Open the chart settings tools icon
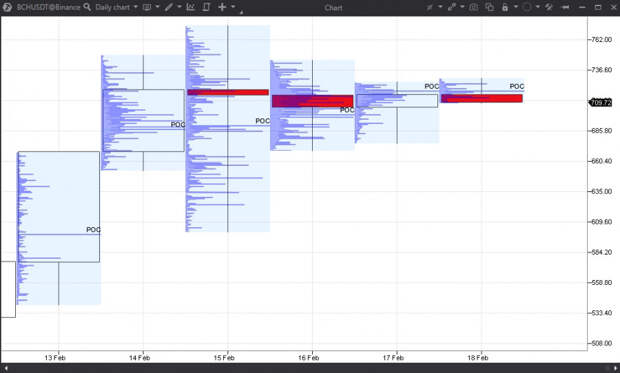This screenshot has width=620, height=373. [549, 7]
